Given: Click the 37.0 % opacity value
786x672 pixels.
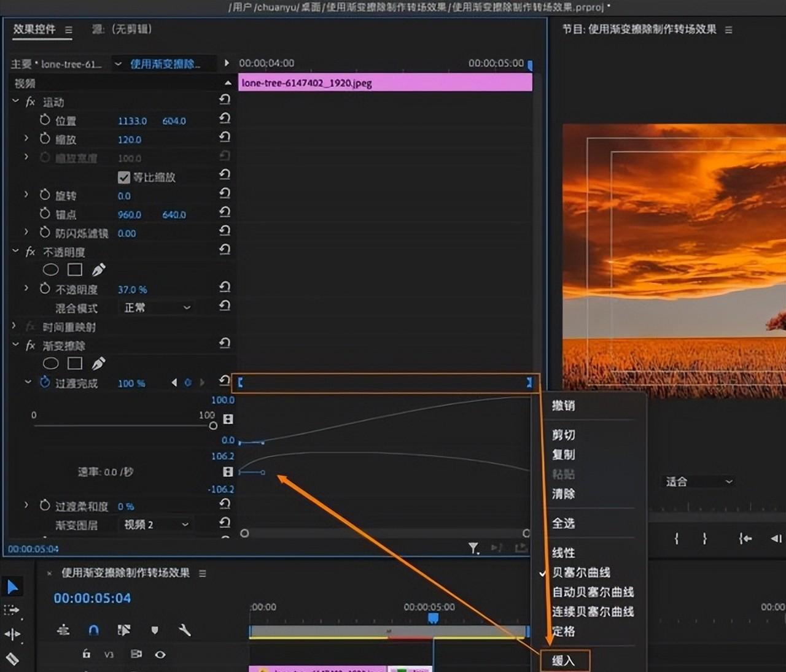Looking at the screenshot, I should point(132,289).
